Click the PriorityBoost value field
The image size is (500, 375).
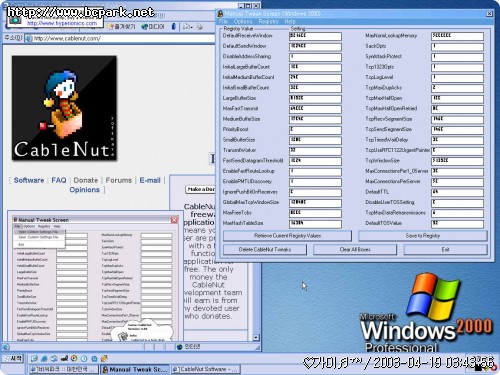(315, 130)
